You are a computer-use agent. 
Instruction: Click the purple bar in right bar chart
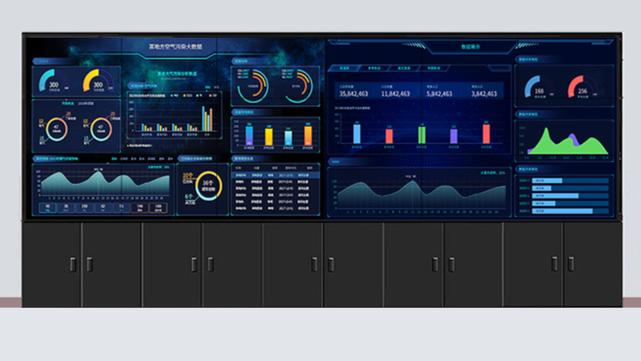[453, 136]
